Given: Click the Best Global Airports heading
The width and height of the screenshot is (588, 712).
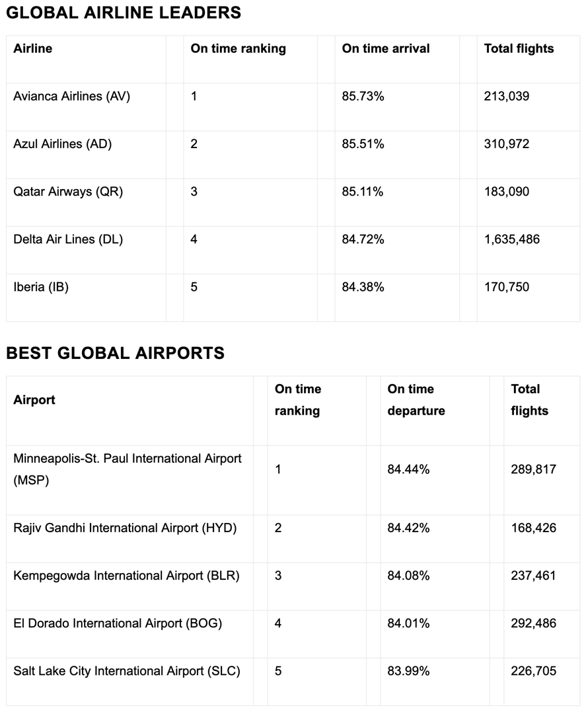Looking at the screenshot, I should [115, 353].
